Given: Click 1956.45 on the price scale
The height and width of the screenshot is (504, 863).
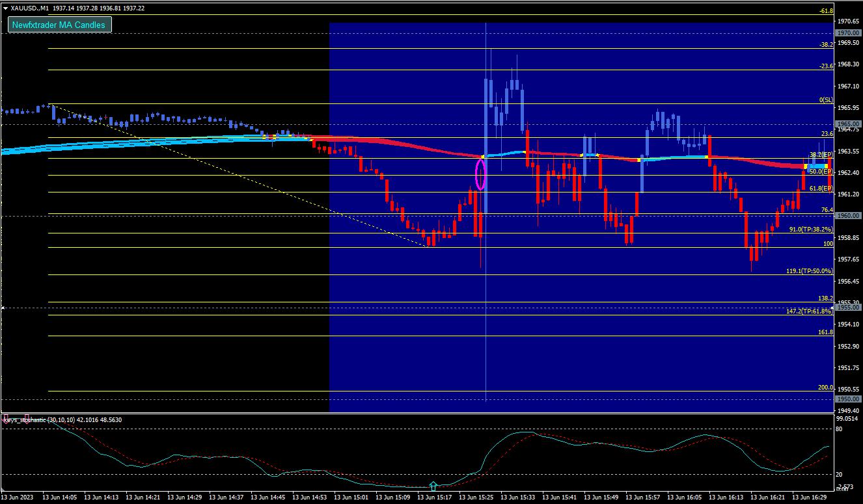Looking at the screenshot, I should 848,282.
